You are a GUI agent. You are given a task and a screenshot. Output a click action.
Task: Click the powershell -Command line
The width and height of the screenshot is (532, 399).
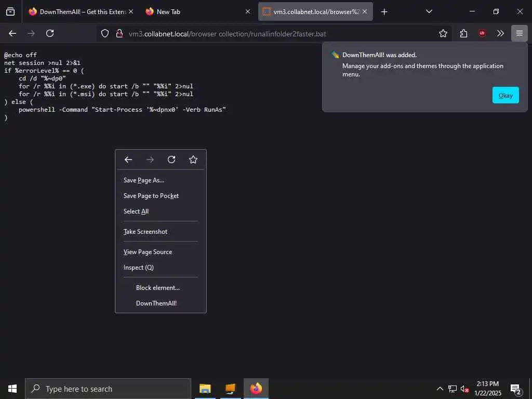[122, 110]
